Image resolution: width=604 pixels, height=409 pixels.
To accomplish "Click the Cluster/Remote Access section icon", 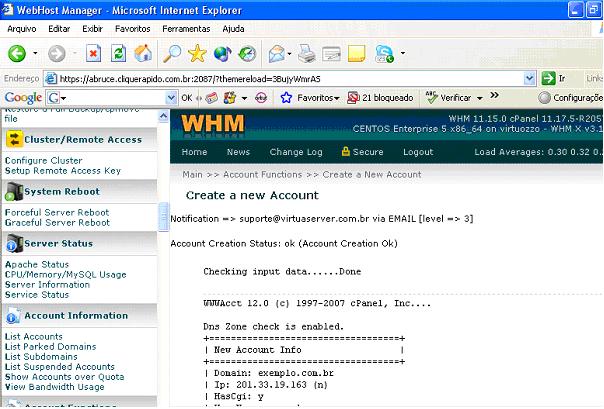I will pyautogui.click(x=14, y=139).
